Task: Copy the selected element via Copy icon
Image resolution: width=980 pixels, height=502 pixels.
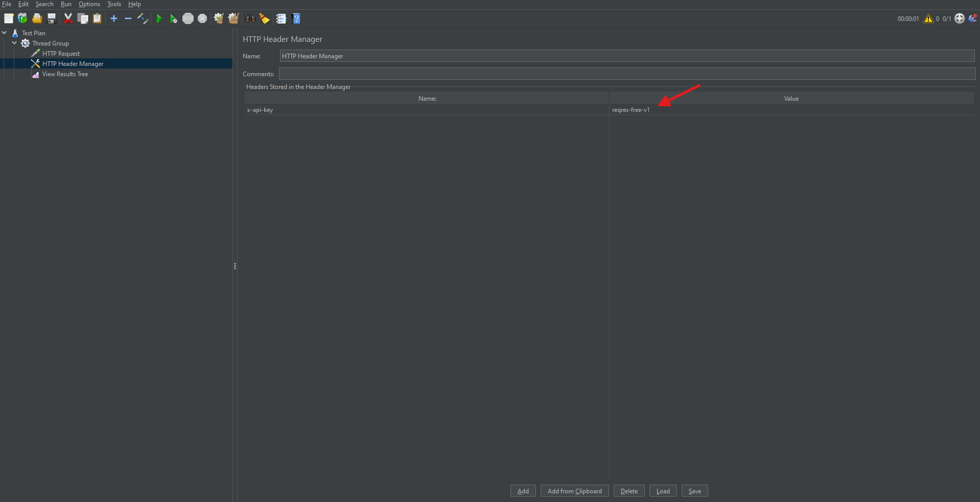Action: click(x=83, y=18)
